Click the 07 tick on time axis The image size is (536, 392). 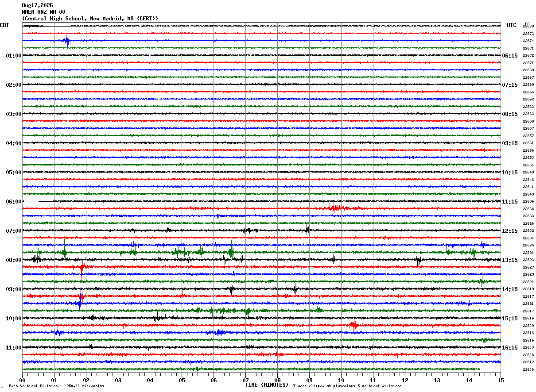pos(245,380)
